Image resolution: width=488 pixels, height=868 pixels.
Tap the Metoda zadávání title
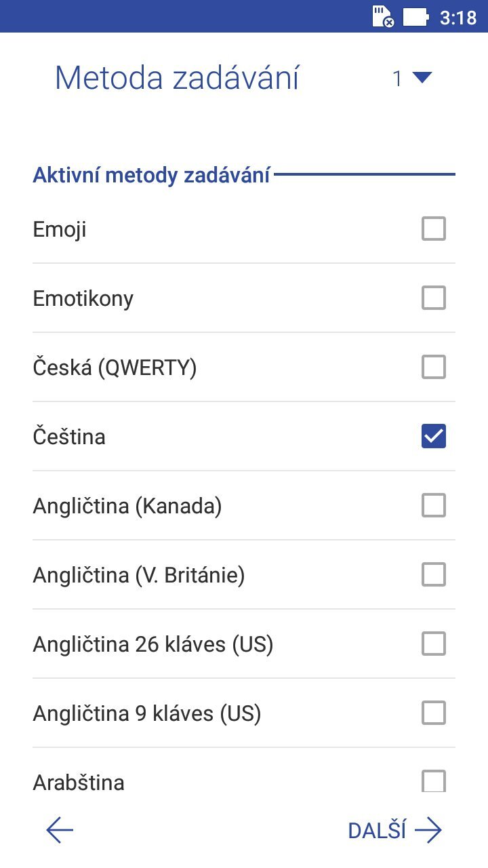point(176,79)
